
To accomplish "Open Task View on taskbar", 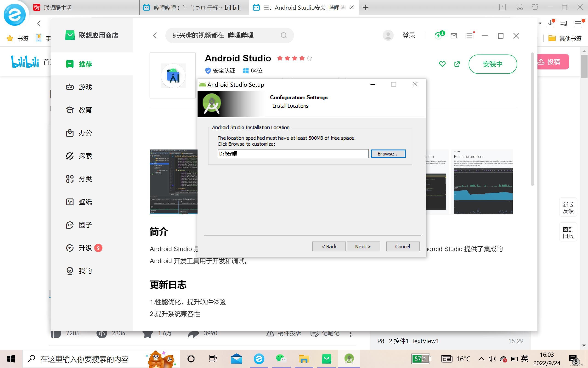I will (213, 359).
